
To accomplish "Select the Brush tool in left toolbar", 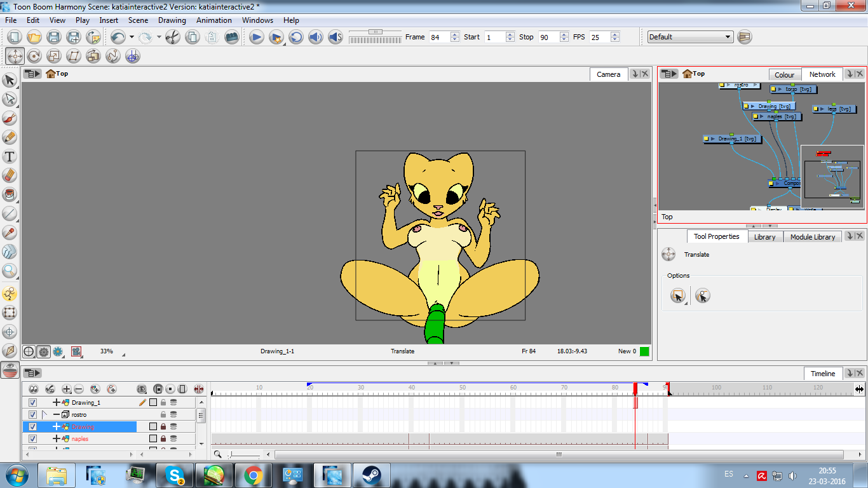I will tap(10, 118).
